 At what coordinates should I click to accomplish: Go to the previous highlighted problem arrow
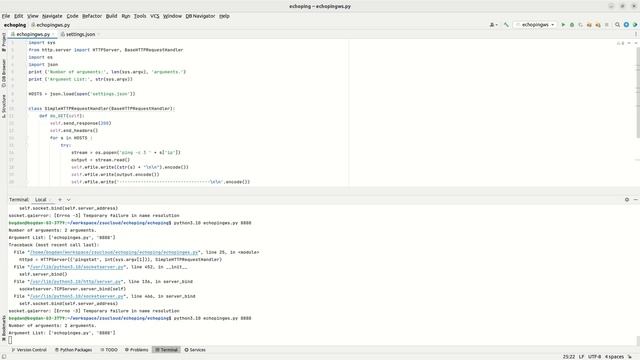[629, 43]
